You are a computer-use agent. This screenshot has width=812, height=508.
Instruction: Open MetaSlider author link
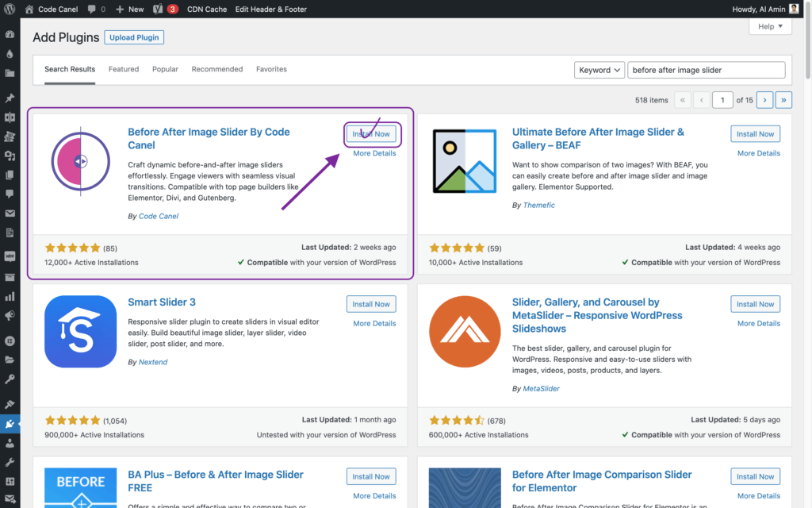coord(541,389)
